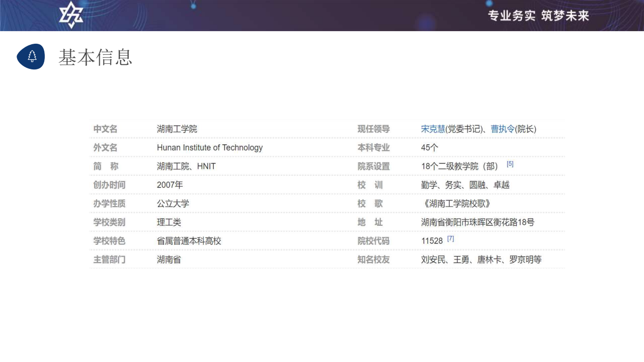
Task: Click the motto 勤学、务实、圆融、卓越
Action: [465, 185]
